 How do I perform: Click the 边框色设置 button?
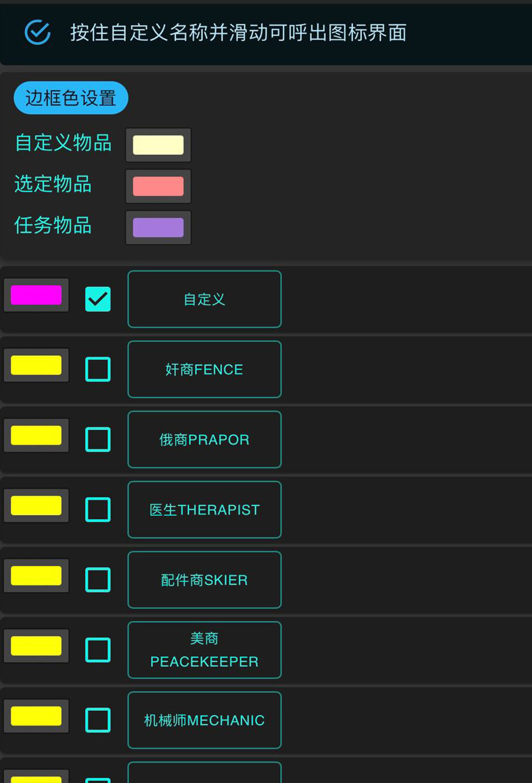click(71, 98)
